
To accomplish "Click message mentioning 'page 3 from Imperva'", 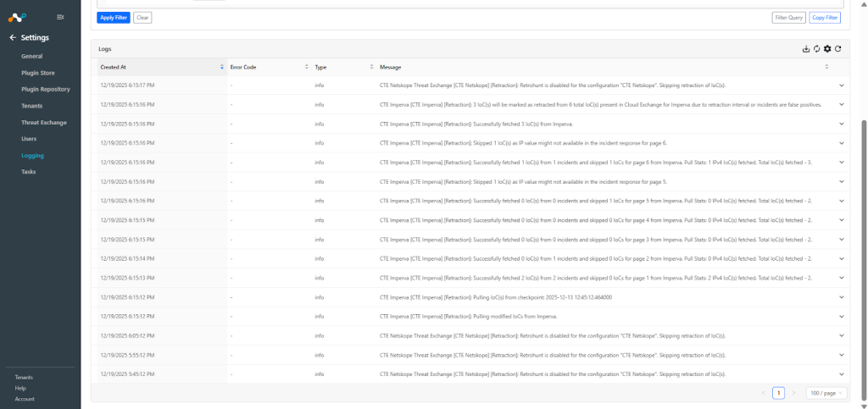I will tap(596, 240).
